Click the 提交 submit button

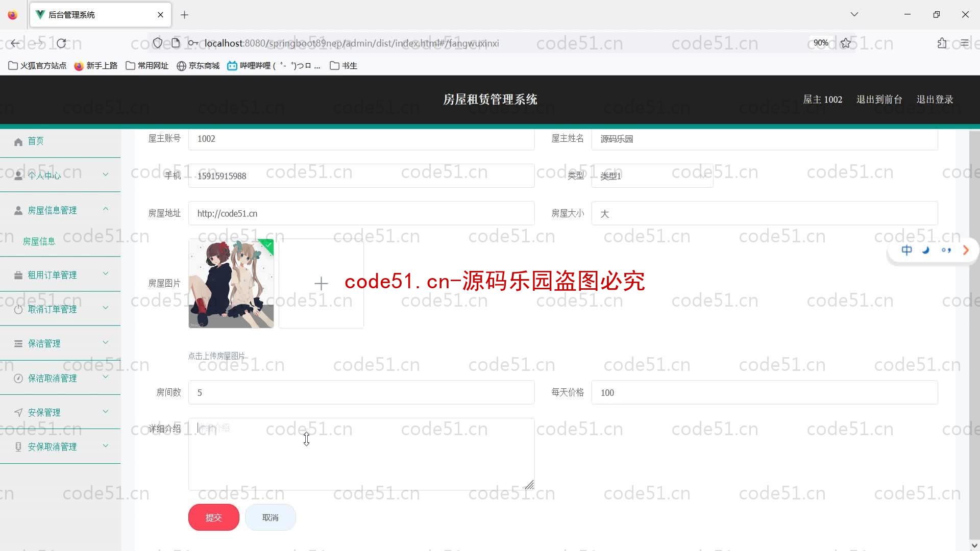[x=214, y=517]
